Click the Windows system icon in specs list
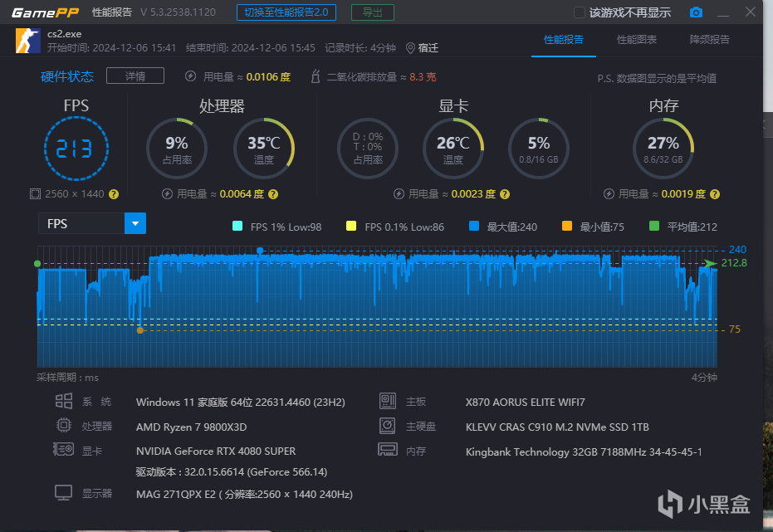This screenshot has height=532, width=773. [64, 401]
